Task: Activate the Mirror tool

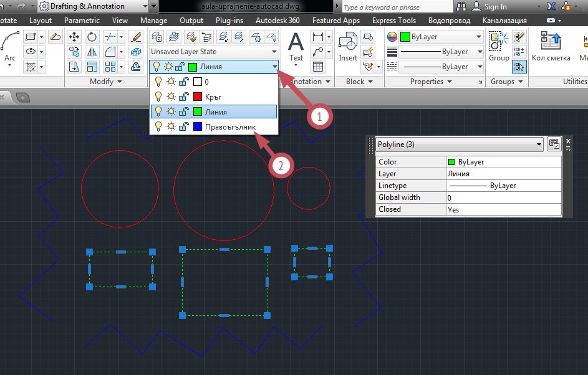Action: coord(92,52)
